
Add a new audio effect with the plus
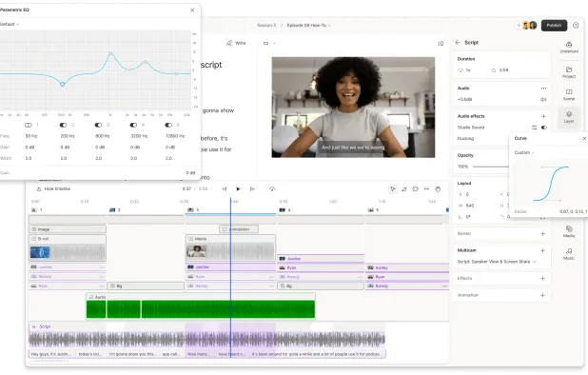coord(543,116)
